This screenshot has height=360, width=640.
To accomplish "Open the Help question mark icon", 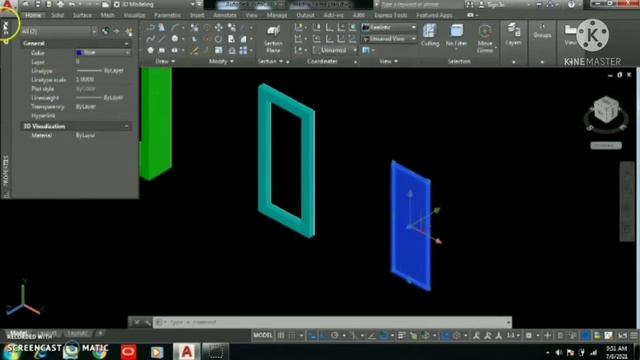I will click(x=571, y=4).
